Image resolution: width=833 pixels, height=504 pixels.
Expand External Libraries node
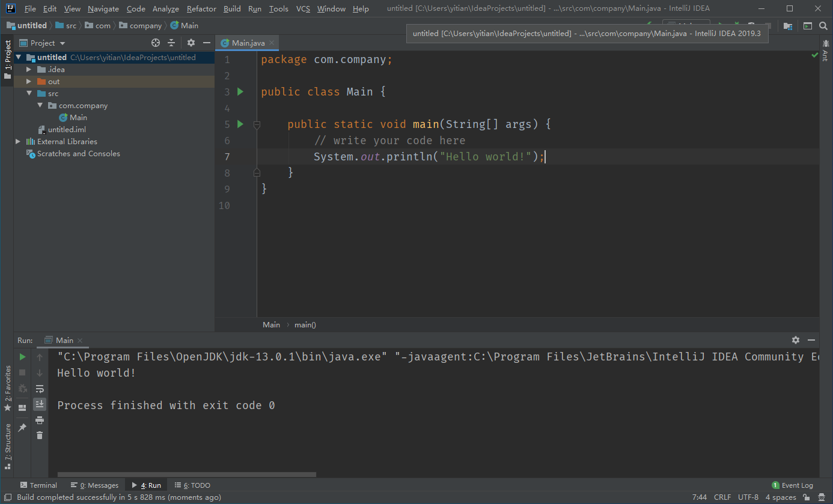pos(18,142)
